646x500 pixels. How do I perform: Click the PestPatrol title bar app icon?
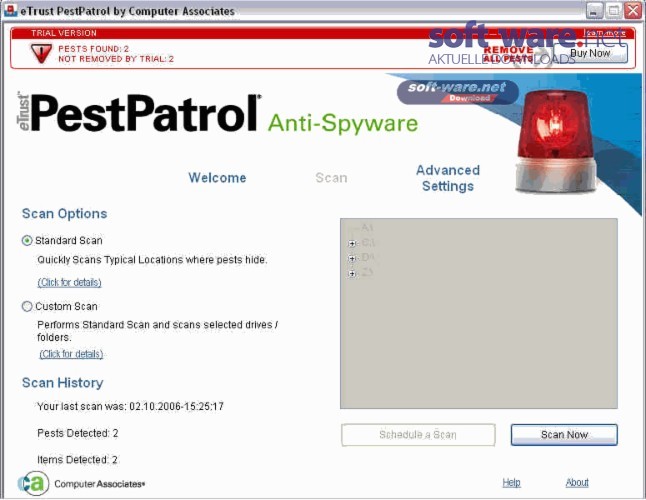point(10,10)
